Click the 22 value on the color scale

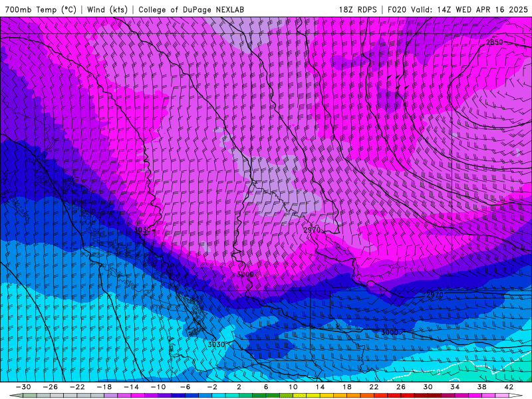click(374, 387)
